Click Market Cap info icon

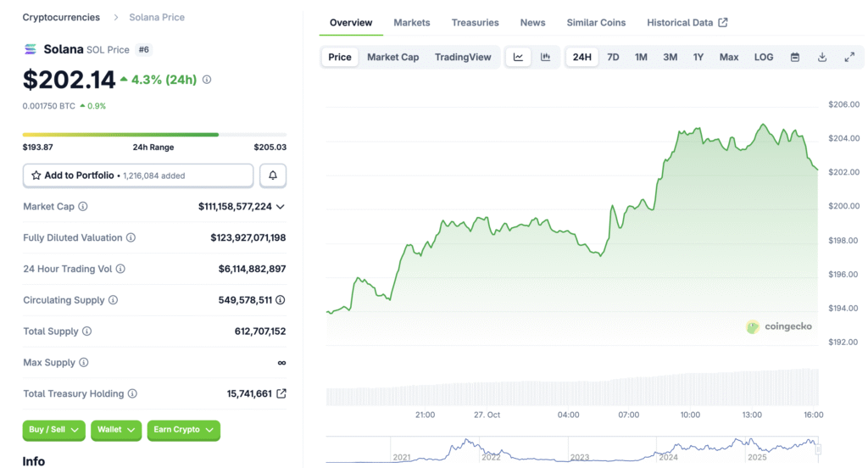[x=83, y=207]
